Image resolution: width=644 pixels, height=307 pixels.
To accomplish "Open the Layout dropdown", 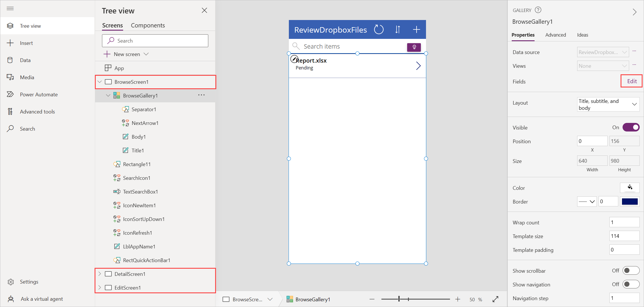I will (635, 104).
